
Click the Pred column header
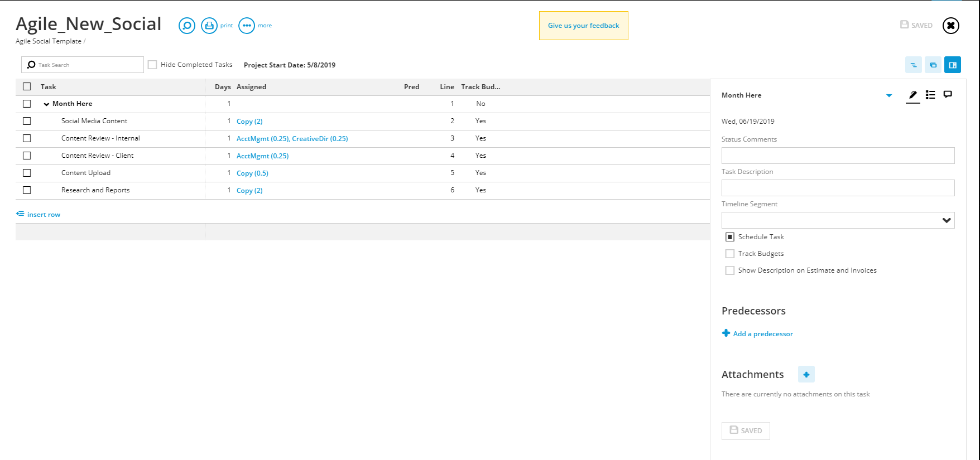[411, 87]
